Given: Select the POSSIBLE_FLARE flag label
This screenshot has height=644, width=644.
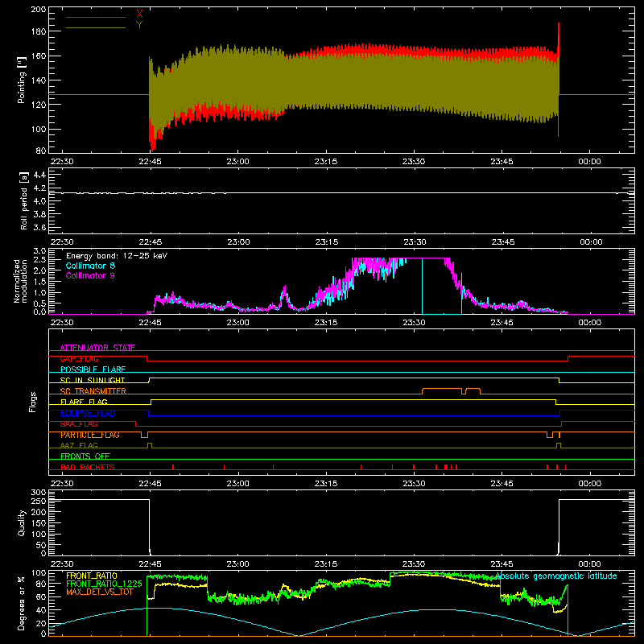Looking at the screenshot, I should coord(93,369).
